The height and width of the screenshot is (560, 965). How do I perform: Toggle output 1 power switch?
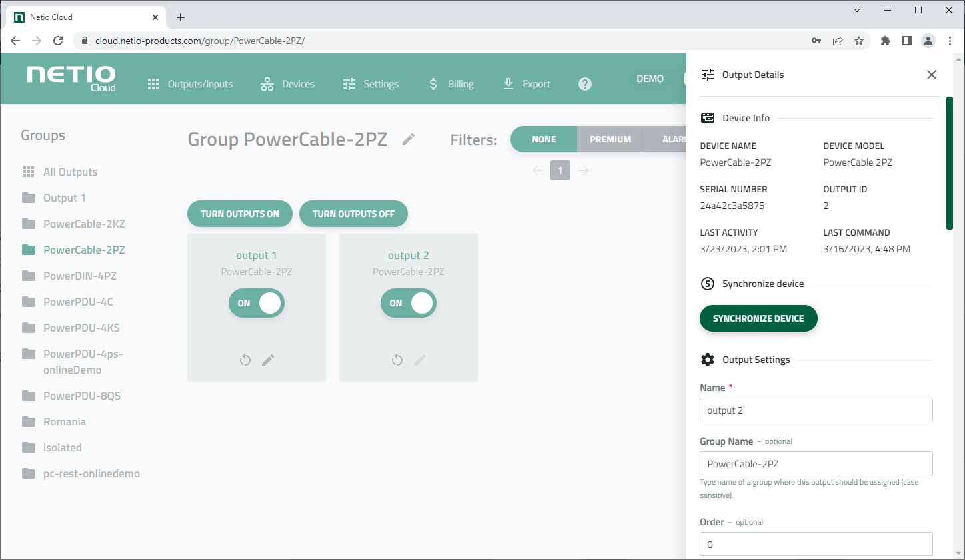tap(257, 303)
